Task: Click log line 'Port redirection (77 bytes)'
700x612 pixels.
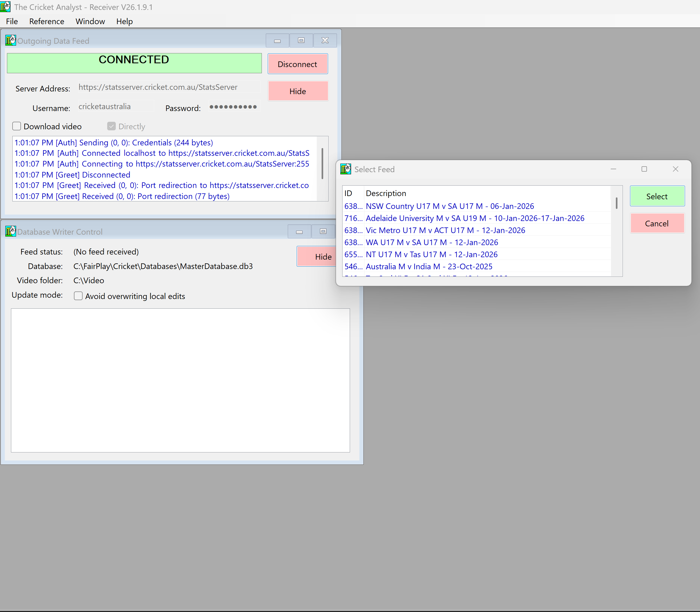Action: click(x=122, y=196)
